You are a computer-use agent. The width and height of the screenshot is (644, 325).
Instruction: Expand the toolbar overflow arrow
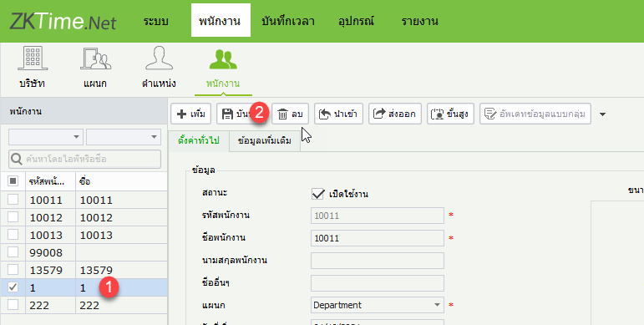602,114
